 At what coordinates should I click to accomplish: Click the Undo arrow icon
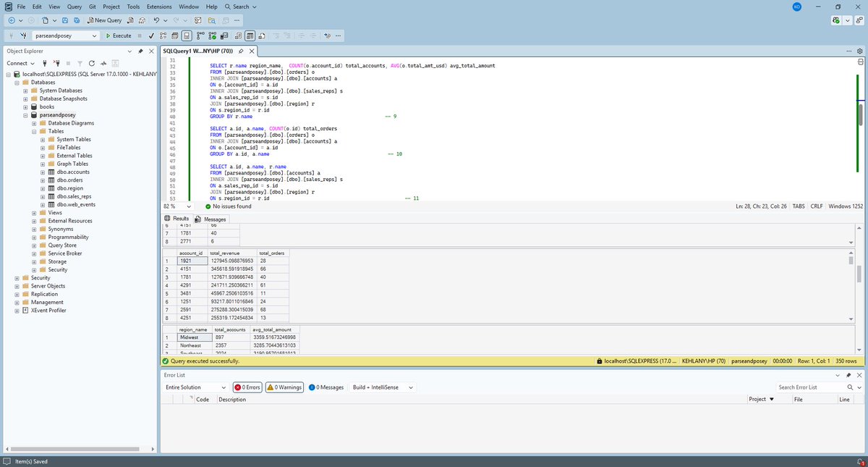[156, 20]
